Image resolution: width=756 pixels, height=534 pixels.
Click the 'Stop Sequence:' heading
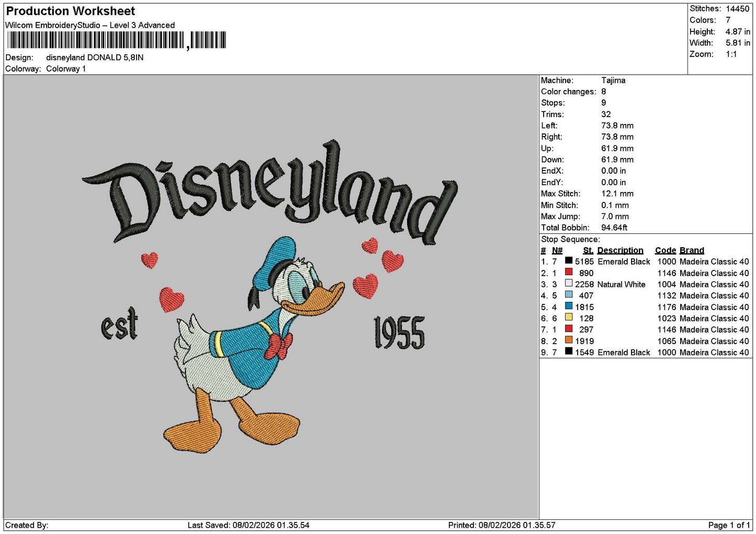tap(570, 239)
